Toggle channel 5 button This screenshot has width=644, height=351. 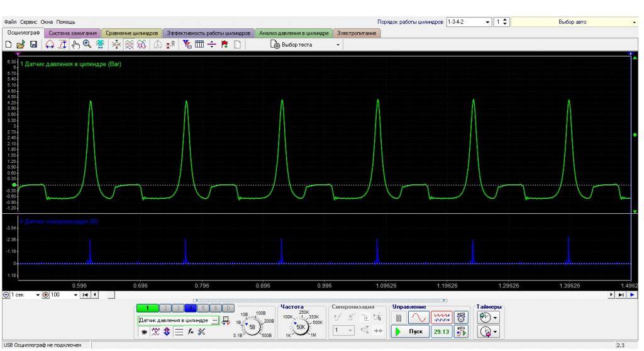click(x=203, y=308)
